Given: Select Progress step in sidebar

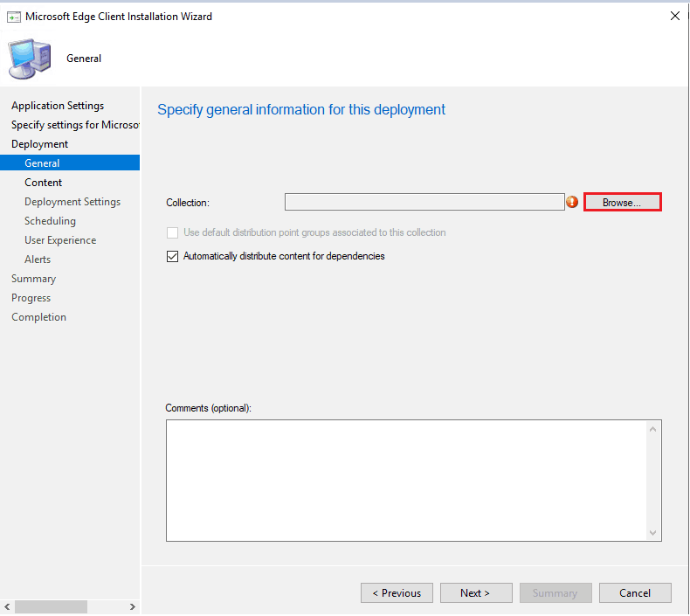Looking at the screenshot, I should pyautogui.click(x=31, y=298).
